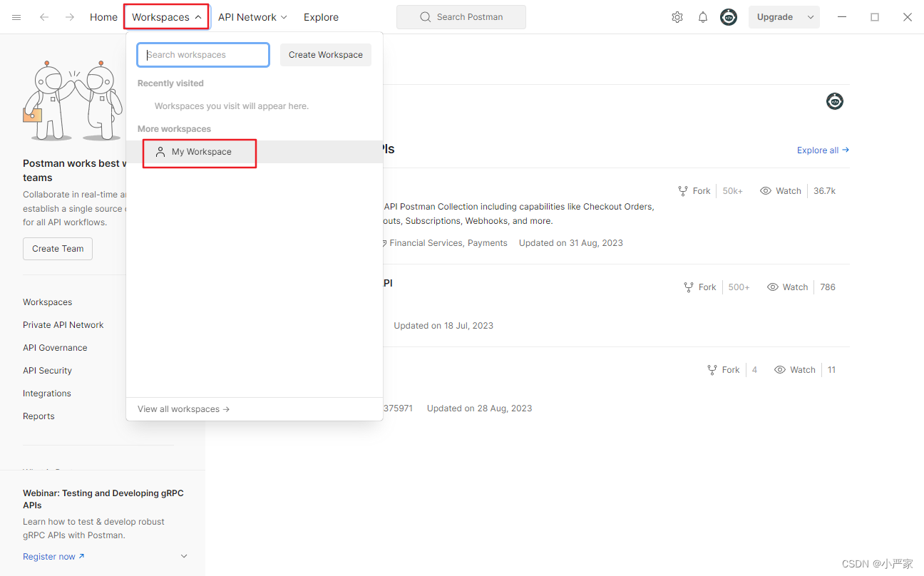Open the settings gear icon
The width and height of the screenshot is (924, 576).
[x=677, y=17]
